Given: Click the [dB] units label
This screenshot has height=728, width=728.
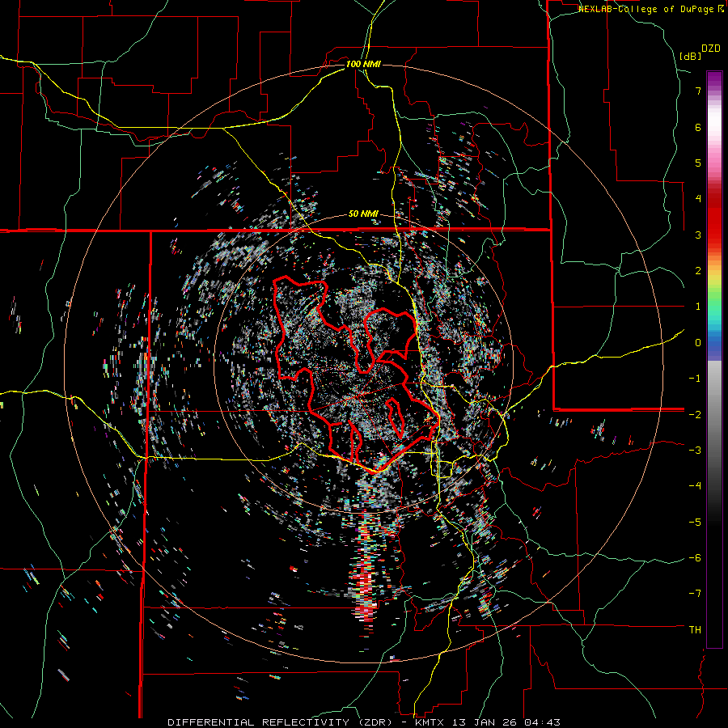Looking at the screenshot, I should point(691,56).
